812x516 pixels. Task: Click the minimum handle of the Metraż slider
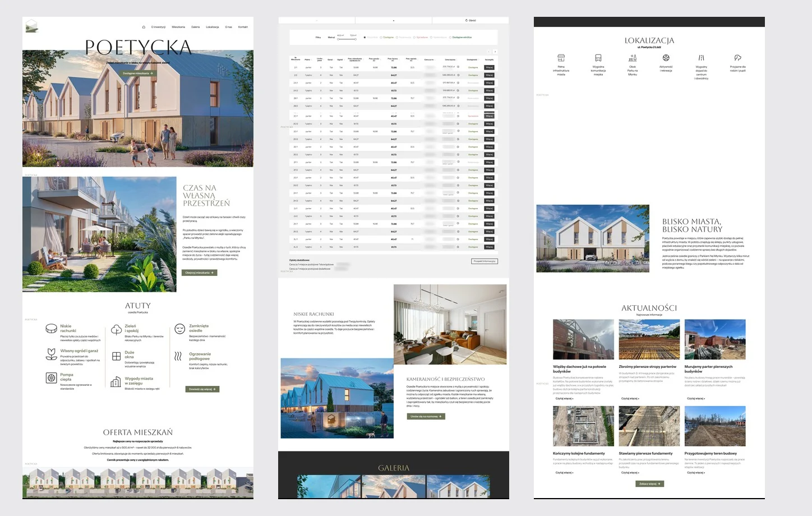pyautogui.click(x=338, y=39)
